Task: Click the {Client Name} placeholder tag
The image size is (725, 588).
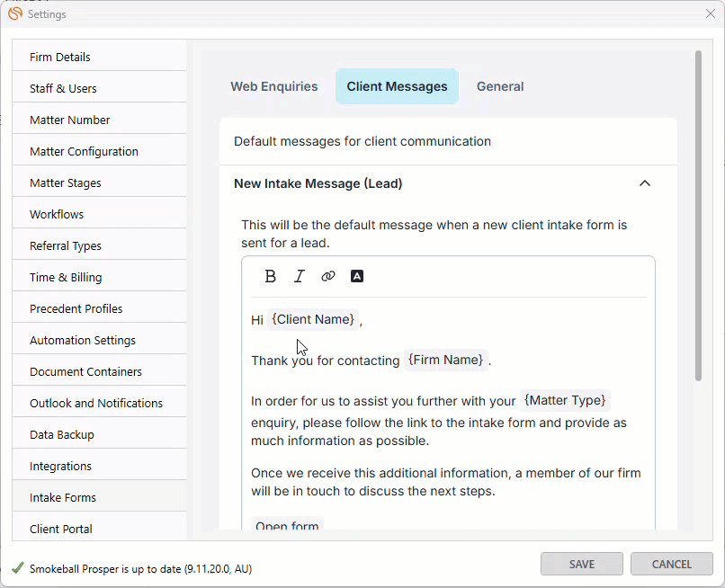Action: [x=313, y=320]
